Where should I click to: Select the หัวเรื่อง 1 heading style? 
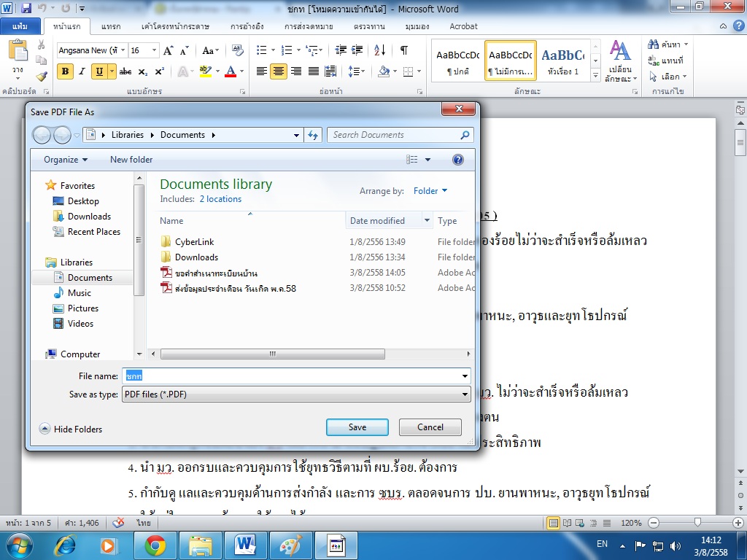point(563,61)
